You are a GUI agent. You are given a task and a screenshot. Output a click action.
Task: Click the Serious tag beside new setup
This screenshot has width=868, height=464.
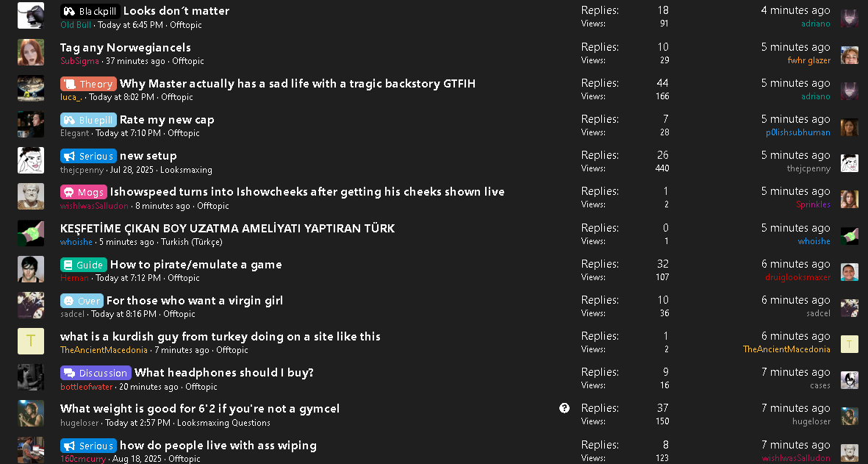(89, 156)
